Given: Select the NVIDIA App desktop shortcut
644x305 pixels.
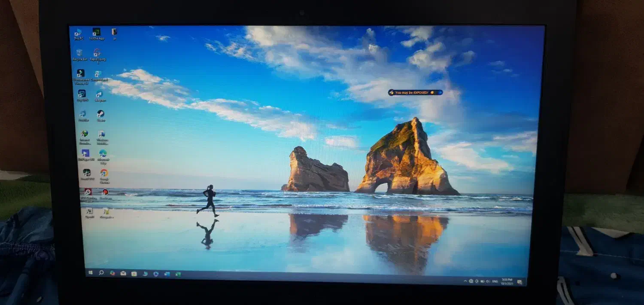Looking at the screenshot, I should [97, 34].
